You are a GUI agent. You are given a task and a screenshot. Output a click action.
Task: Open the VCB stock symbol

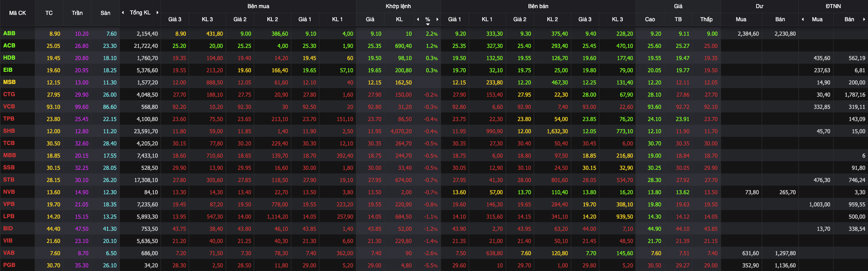click(9, 107)
